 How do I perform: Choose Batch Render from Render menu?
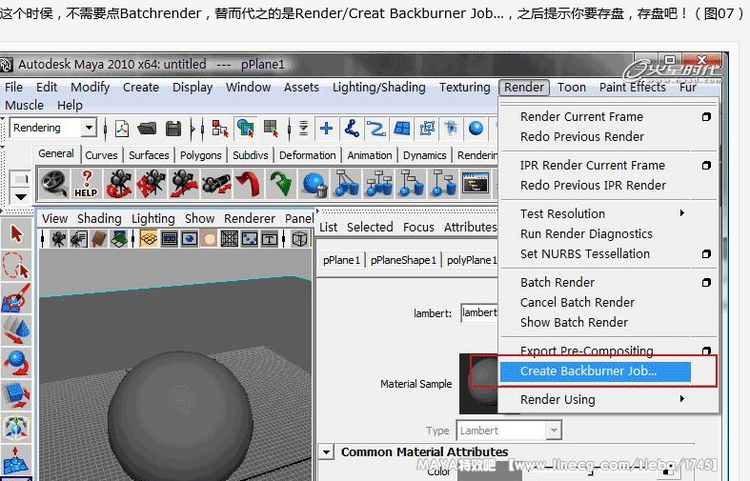point(557,283)
